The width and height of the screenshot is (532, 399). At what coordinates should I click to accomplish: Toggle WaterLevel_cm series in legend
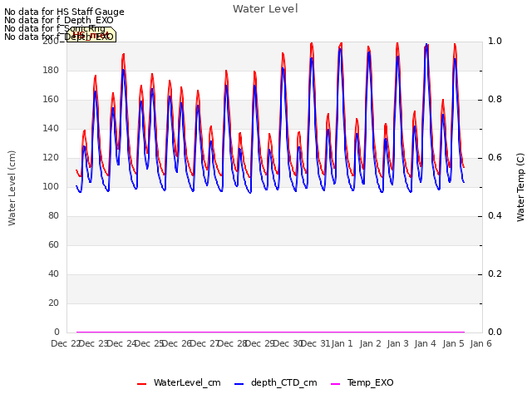[x=179, y=382]
